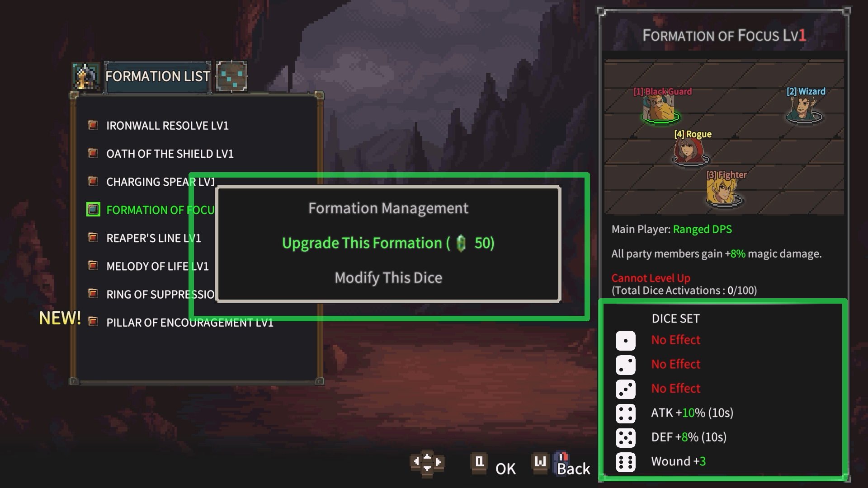
Task: Click the four-pip dice ATK icon
Action: (x=626, y=413)
